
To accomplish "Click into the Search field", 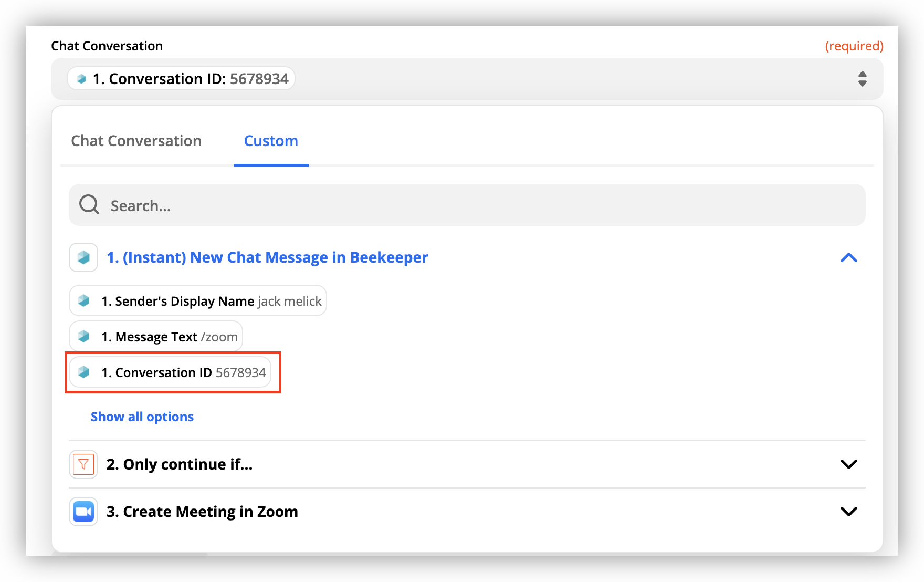I will 467,205.
